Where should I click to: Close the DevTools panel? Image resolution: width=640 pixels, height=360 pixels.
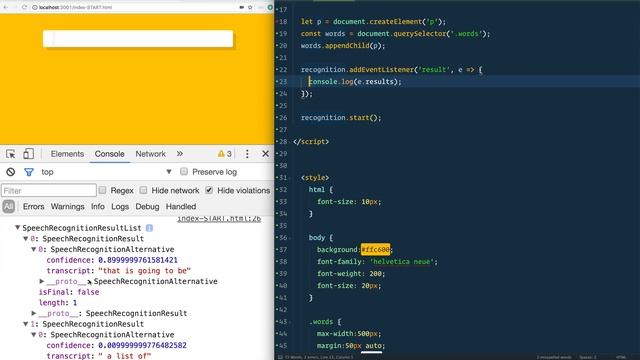point(265,154)
